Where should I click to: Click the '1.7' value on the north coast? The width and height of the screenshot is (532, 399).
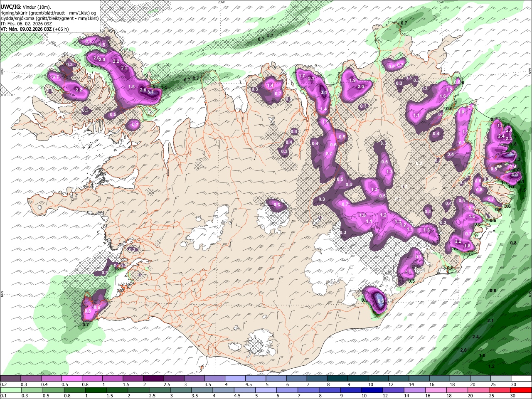302,76
